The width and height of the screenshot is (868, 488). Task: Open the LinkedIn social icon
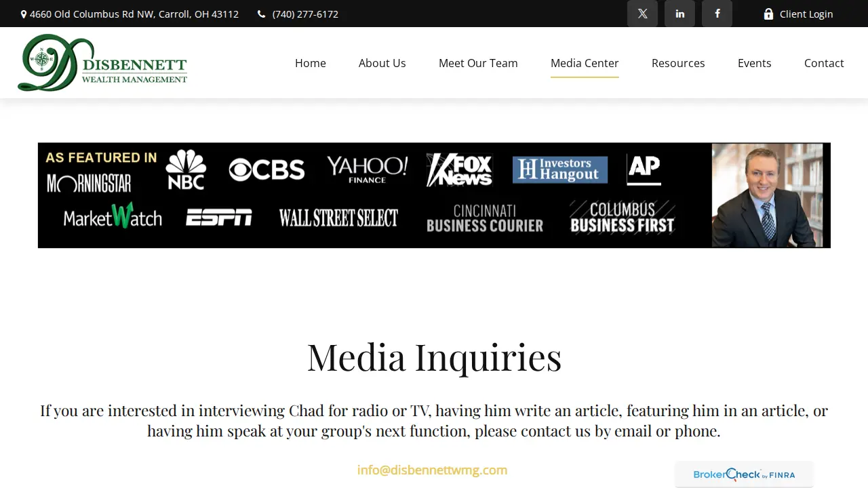point(679,14)
